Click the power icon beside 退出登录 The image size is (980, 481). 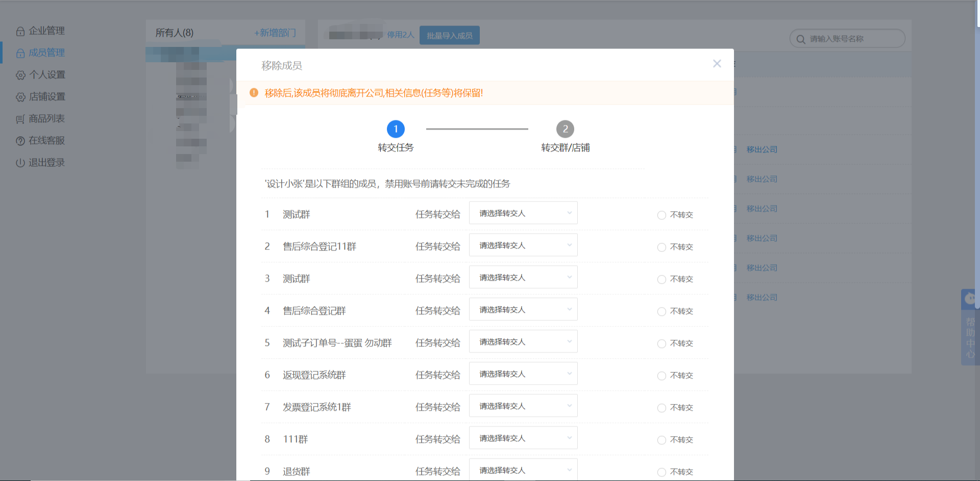(x=20, y=163)
